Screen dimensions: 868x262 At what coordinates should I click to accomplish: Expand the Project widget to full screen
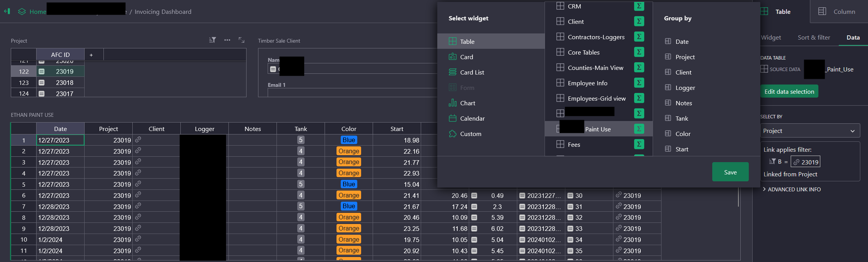(x=242, y=40)
